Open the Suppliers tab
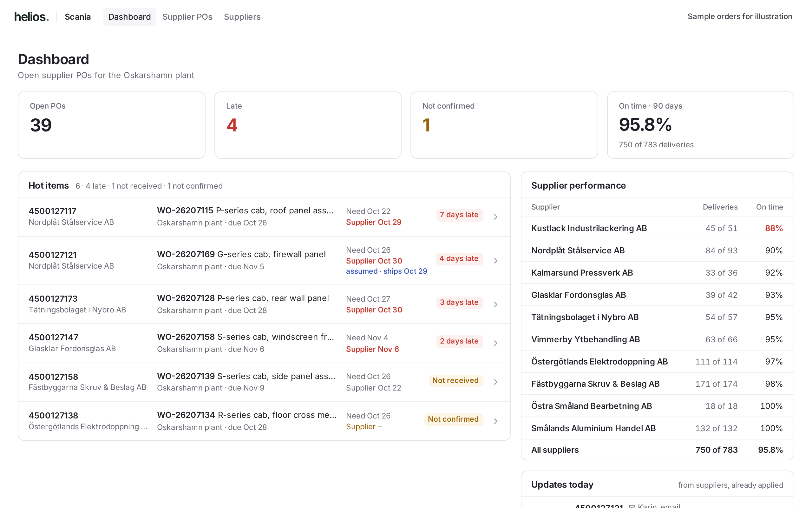 (x=242, y=17)
